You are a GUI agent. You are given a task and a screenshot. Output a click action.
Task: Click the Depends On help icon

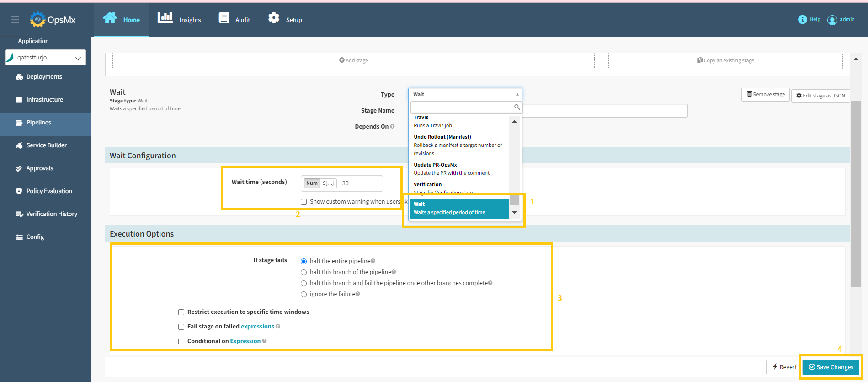[392, 127]
